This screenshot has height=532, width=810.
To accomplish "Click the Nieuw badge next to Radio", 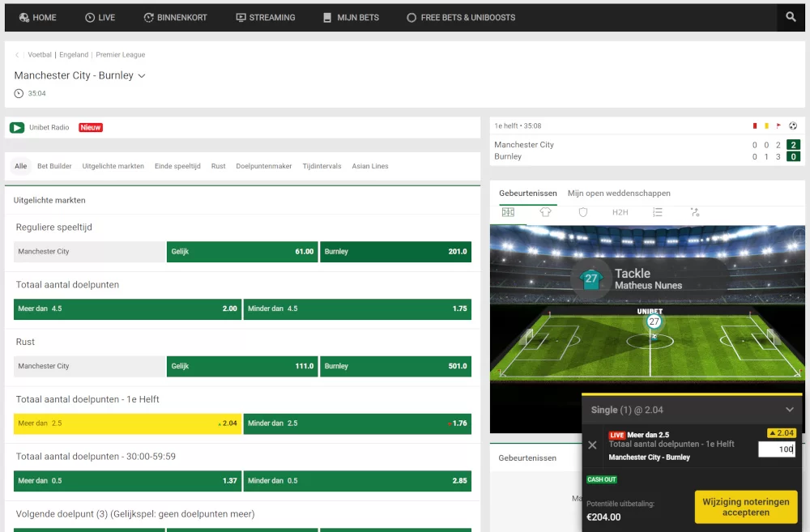I will pos(91,128).
